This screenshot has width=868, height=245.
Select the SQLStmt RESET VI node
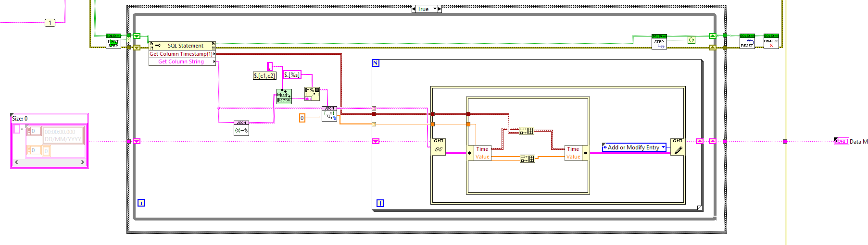click(747, 41)
